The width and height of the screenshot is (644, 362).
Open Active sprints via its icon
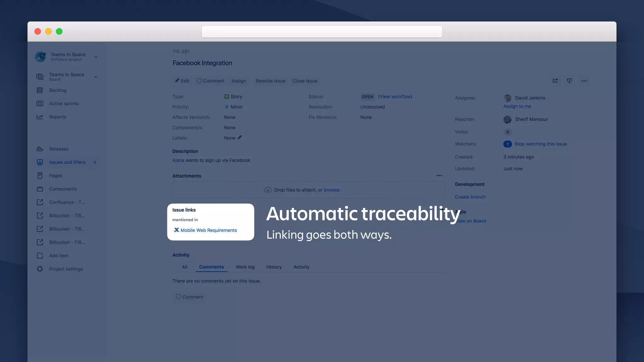coord(40,103)
